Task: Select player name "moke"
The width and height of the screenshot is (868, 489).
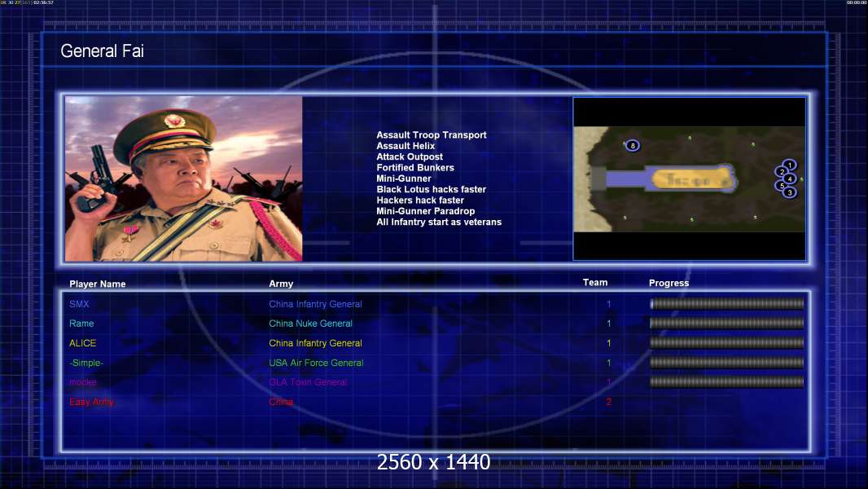Action: click(82, 382)
